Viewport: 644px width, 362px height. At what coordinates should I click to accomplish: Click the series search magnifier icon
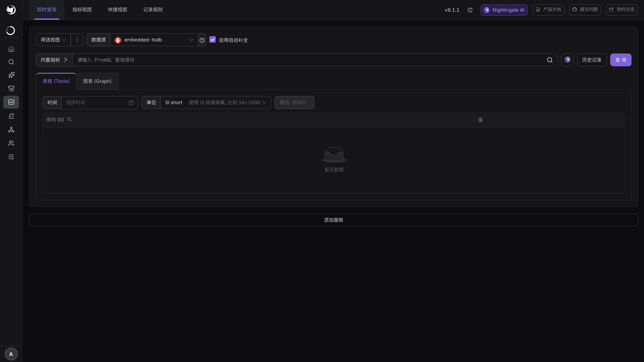tap(69, 120)
